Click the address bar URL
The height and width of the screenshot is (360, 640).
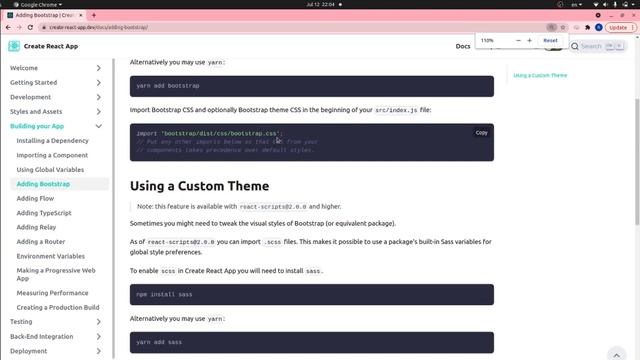coord(98,27)
